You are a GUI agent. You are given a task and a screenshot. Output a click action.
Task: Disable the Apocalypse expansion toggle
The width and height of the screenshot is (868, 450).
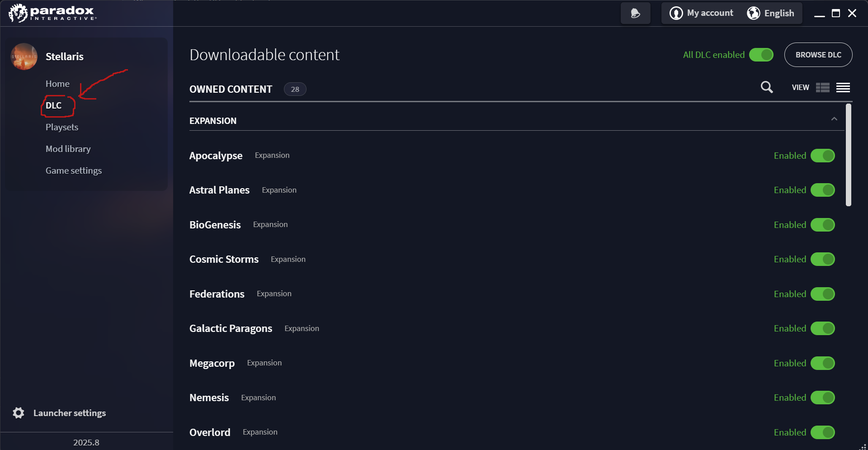point(823,156)
